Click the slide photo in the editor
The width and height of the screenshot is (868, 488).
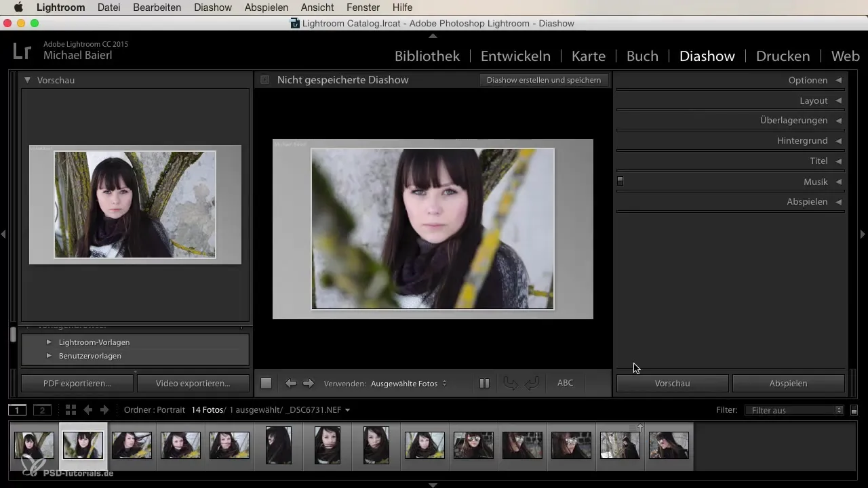pos(433,229)
